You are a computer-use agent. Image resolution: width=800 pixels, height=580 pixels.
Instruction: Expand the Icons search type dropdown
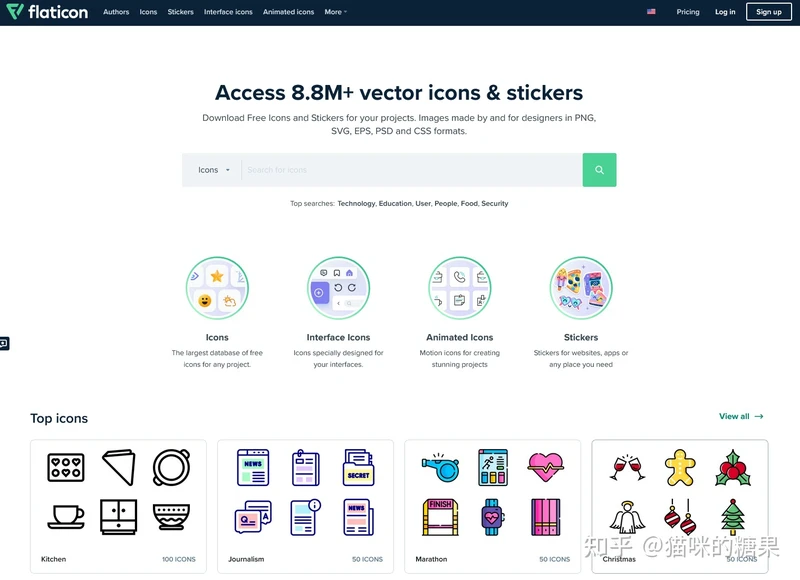214,170
